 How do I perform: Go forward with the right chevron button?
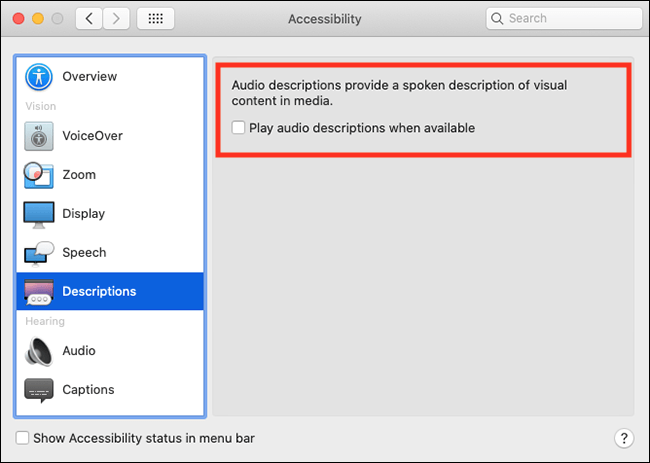point(119,19)
